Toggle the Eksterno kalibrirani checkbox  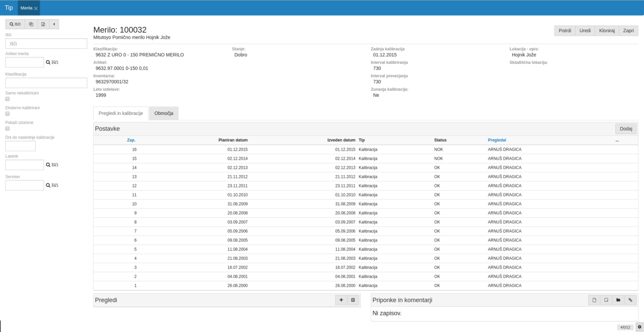(8, 114)
